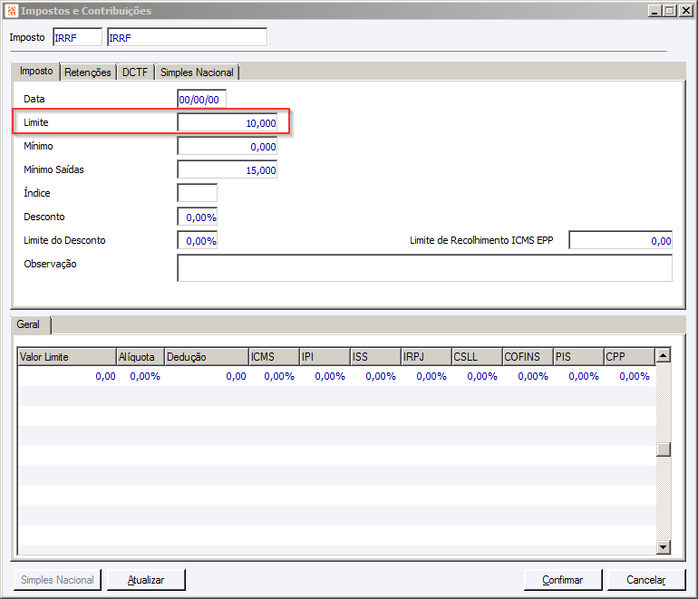The image size is (698, 599).
Task: Click the table scrollbar down arrow
Action: click(x=663, y=547)
